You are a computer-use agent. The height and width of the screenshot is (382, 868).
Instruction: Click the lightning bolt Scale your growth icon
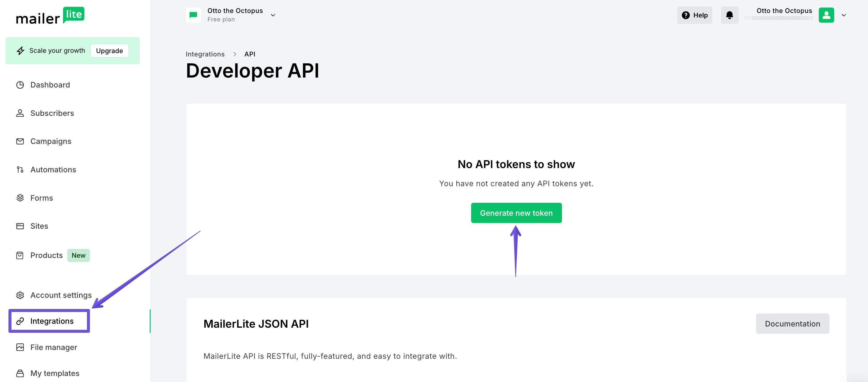(x=21, y=50)
